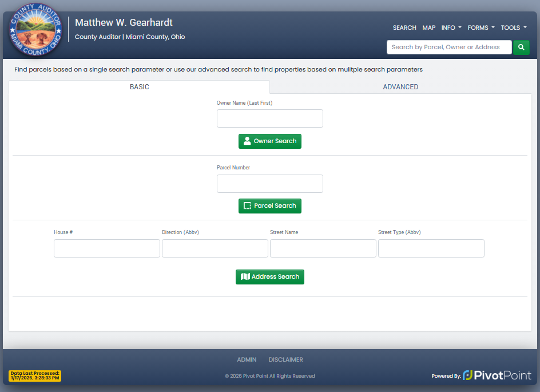
Task: Expand the INFO dropdown menu
Action: point(451,27)
